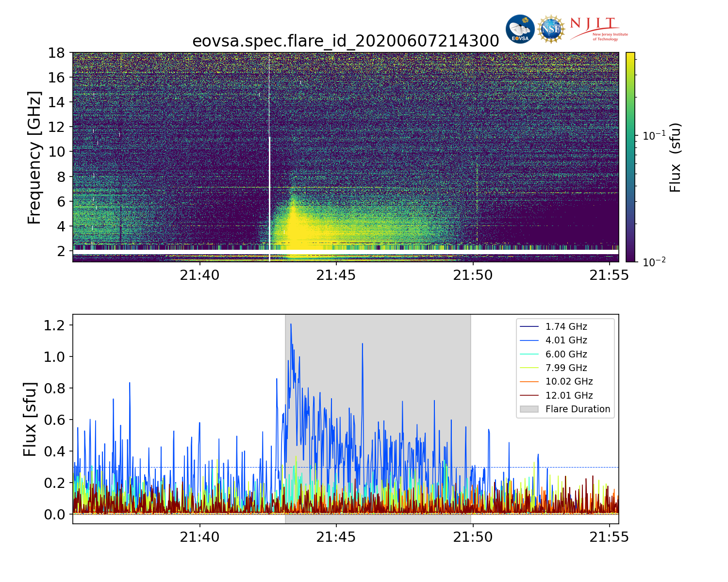Select the 4.01 GHz legend entry
728x582 pixels.
(x=566, y=340)
